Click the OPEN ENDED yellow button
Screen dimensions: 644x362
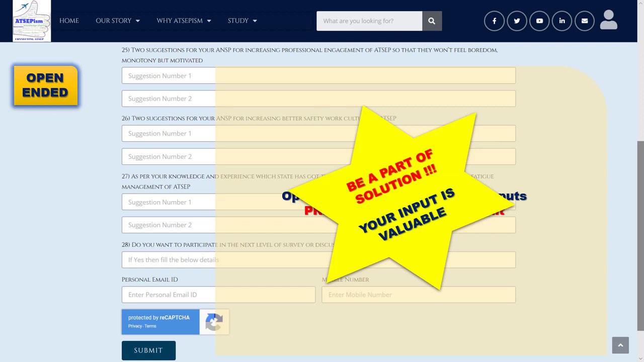coord(45,85)
